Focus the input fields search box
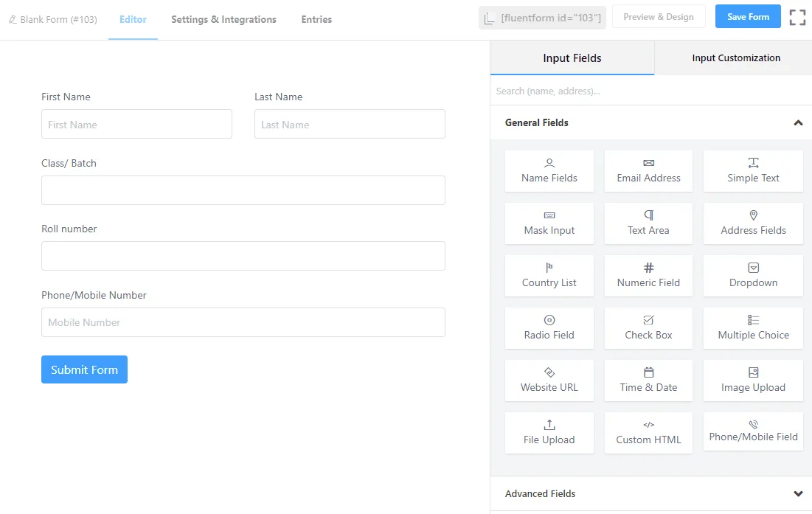Screen dimensions: 812x514 (x=649, y=91)
